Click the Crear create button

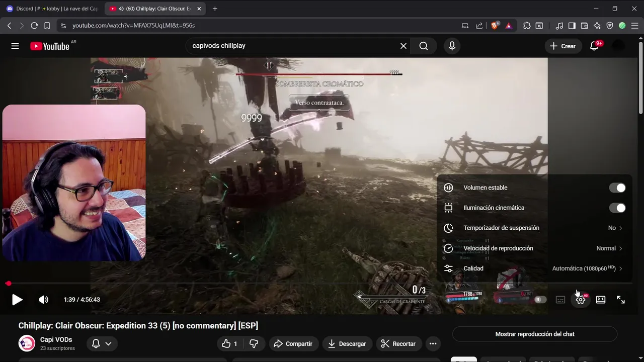pyautogui.click(x=562, y=46)
